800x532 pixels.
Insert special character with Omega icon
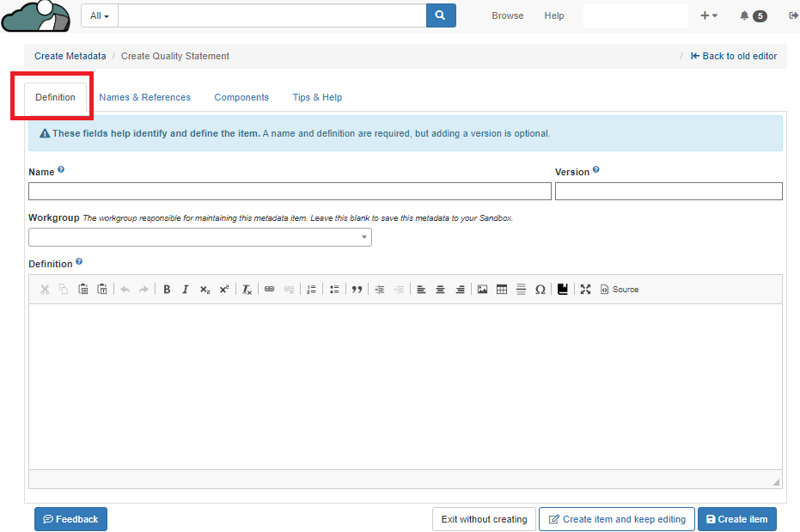click(540, 290)
